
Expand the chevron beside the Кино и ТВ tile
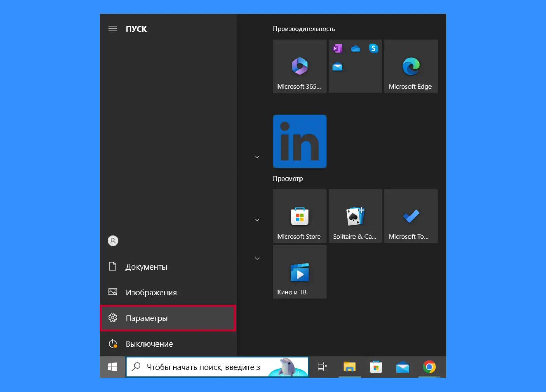257,258
